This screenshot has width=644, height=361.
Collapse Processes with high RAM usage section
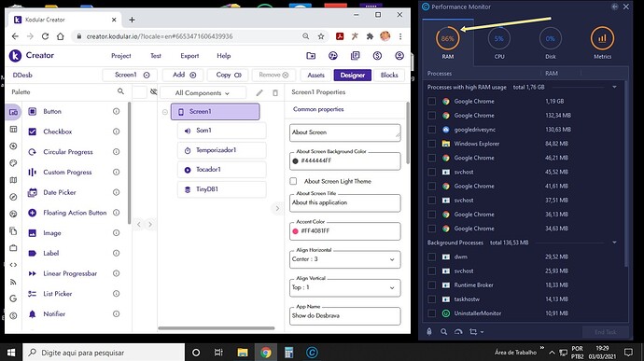pos(614,87)
